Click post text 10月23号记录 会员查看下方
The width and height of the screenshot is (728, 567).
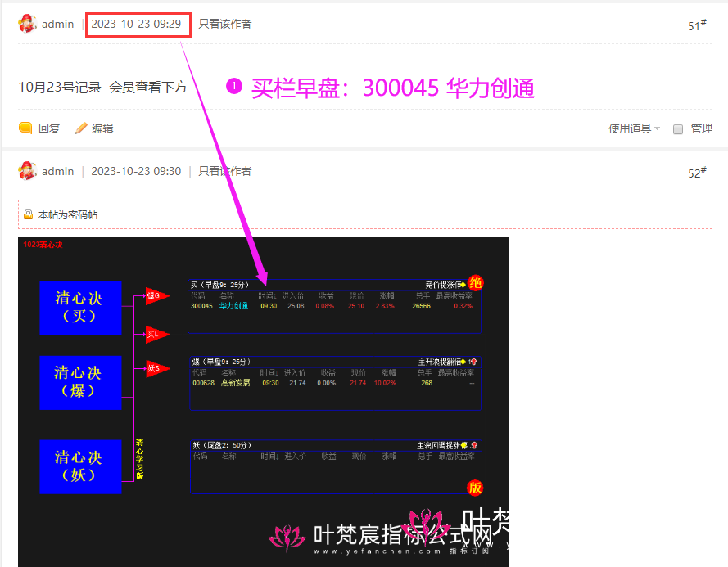pos(102,87)
